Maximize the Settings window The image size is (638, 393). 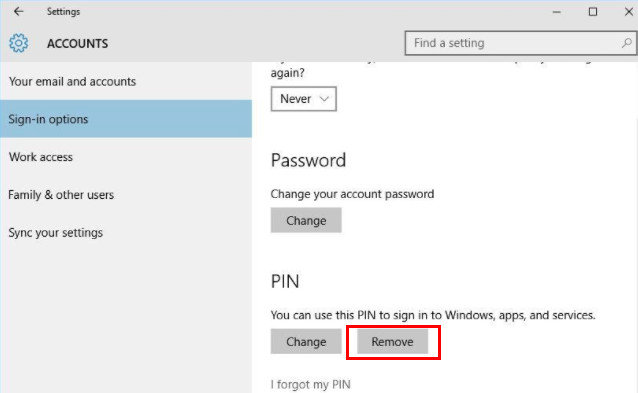pos(593,12)
